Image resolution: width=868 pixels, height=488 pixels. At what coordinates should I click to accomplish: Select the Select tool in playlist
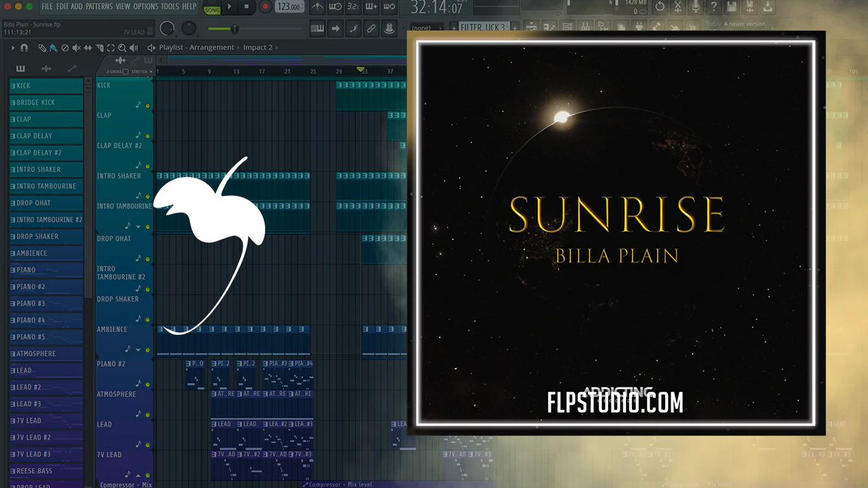click(x=111, y=48)
